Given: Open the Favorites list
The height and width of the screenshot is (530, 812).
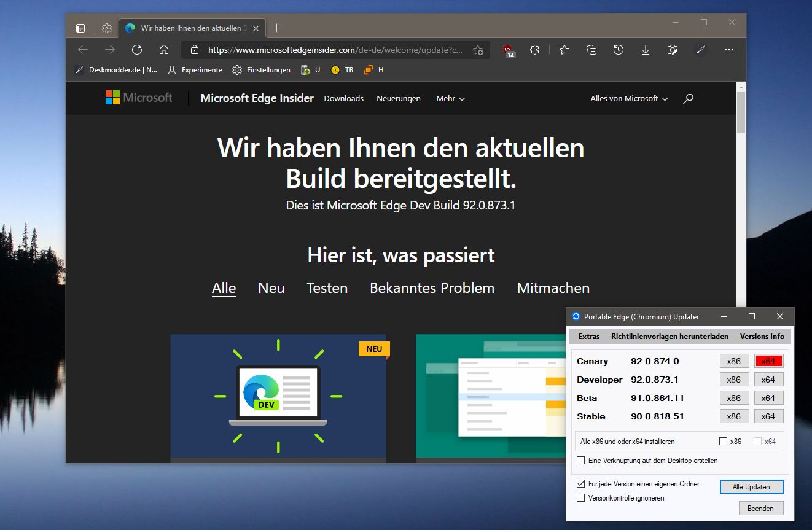Looking at the screenshot, I should pyautogui.click(x=564, y=50).
